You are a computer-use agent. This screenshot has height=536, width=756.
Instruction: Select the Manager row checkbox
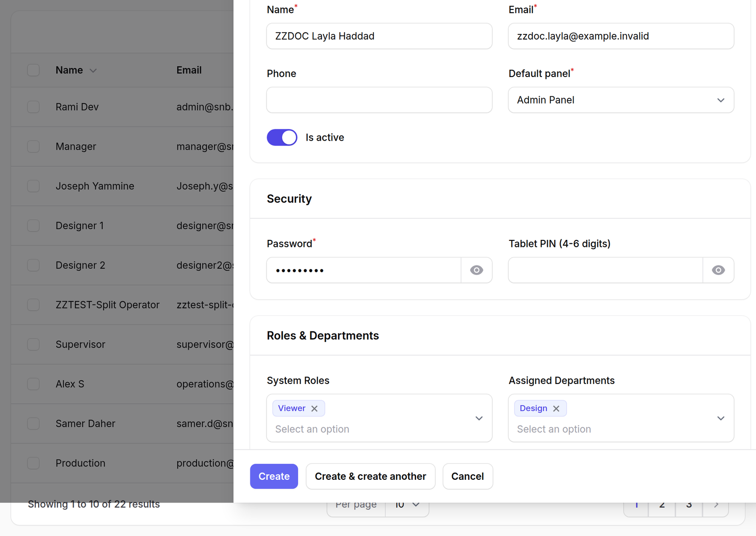(x=33, y=146)
